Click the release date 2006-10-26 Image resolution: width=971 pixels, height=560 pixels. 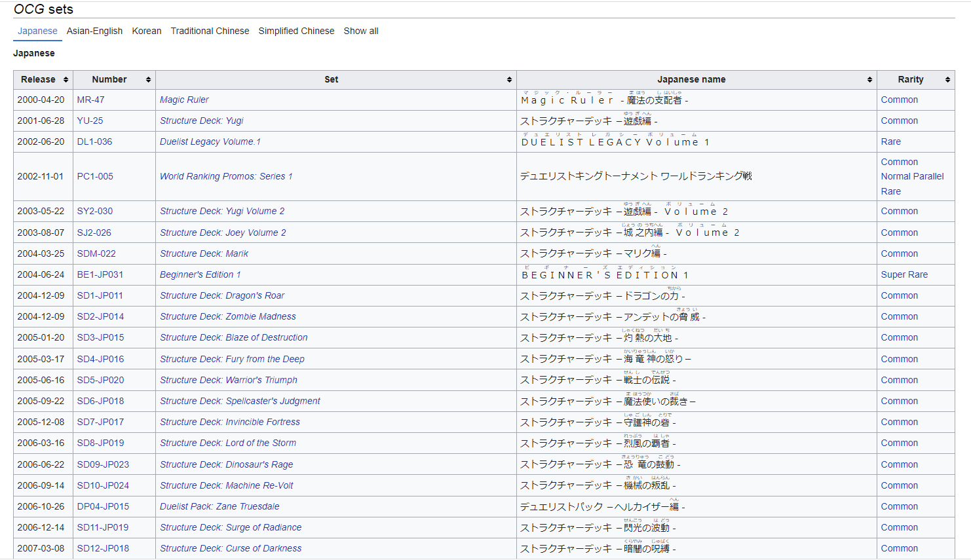(x=41, y=506)
